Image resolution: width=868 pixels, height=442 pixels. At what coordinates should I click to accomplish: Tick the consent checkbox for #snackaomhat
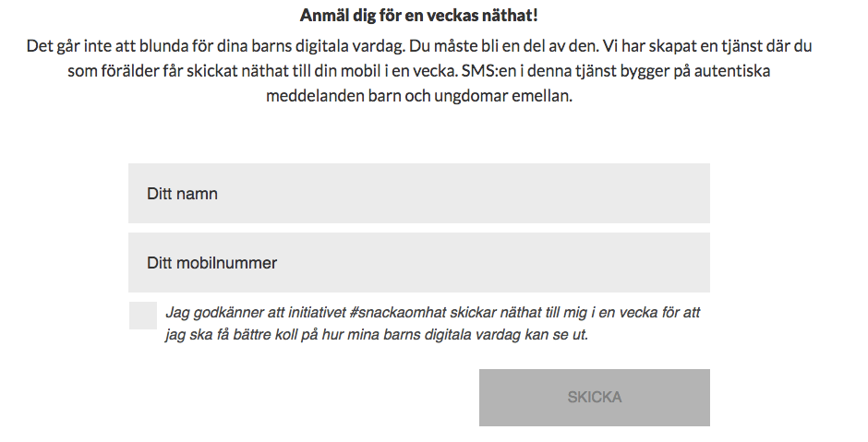(142, 316)
